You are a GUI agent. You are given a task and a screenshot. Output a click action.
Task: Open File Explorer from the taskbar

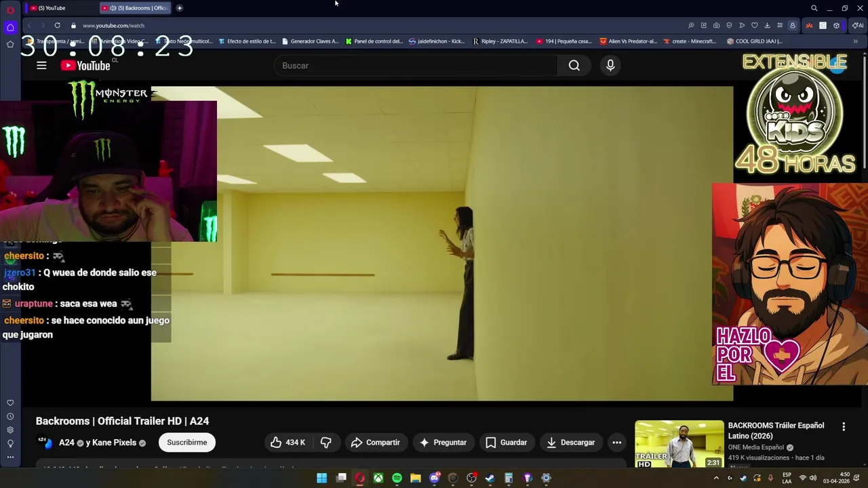point(415,478)
